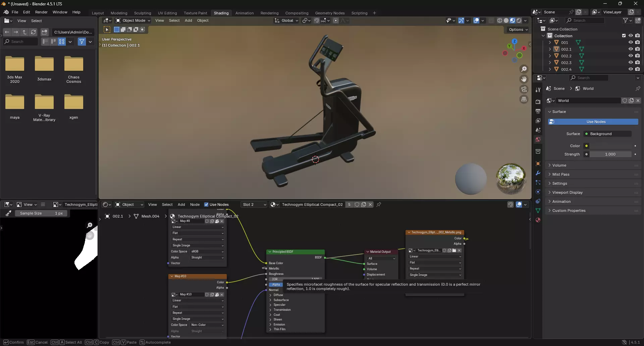Screen dimensions: 644x346
Task: Open the Object Data properties tab
Action: pos(538,211)
